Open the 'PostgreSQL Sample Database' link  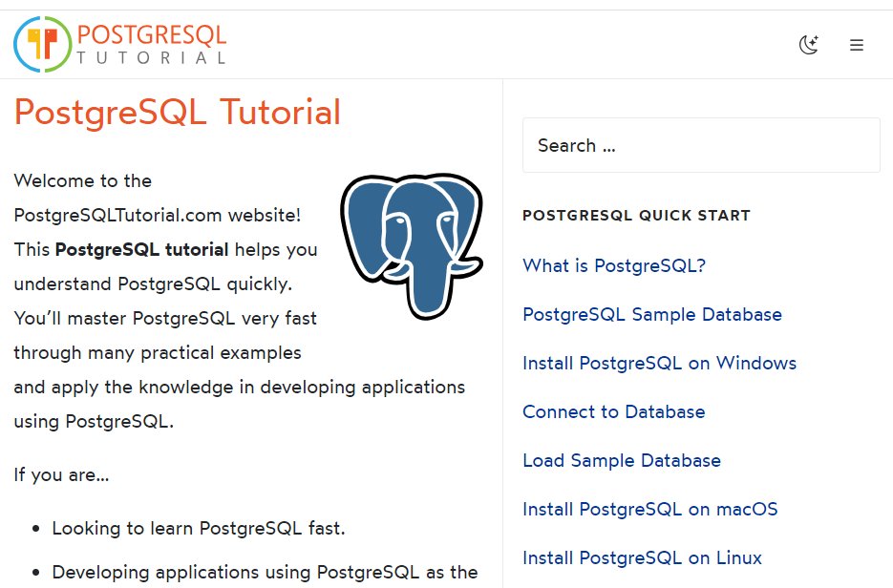pos(652,314)
